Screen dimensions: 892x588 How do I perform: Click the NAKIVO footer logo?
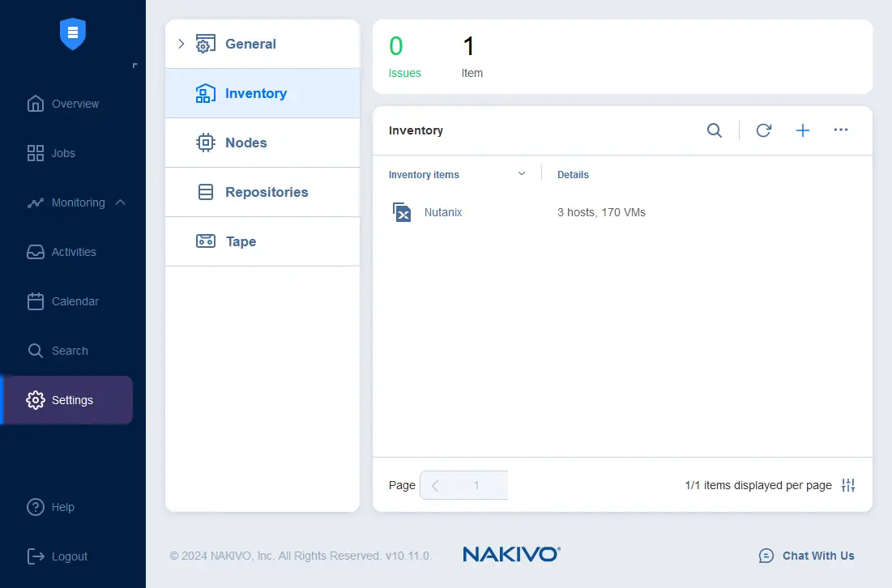[x=511, y=554]
